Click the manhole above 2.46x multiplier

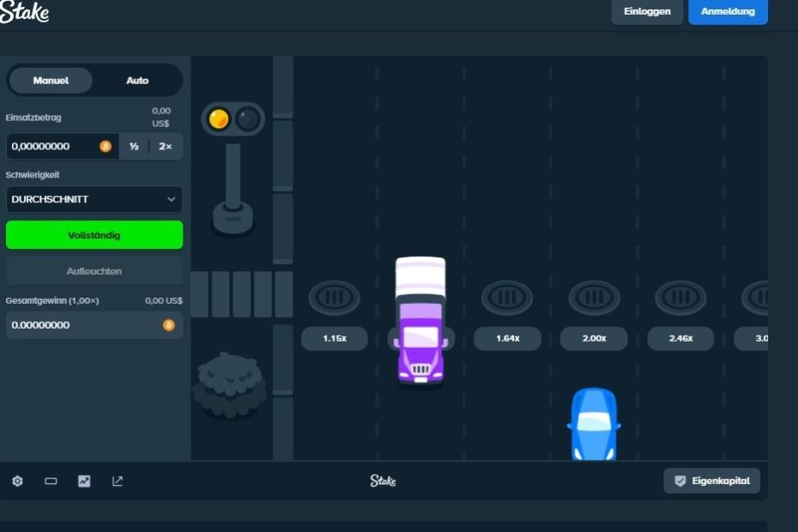click(680, 298)
